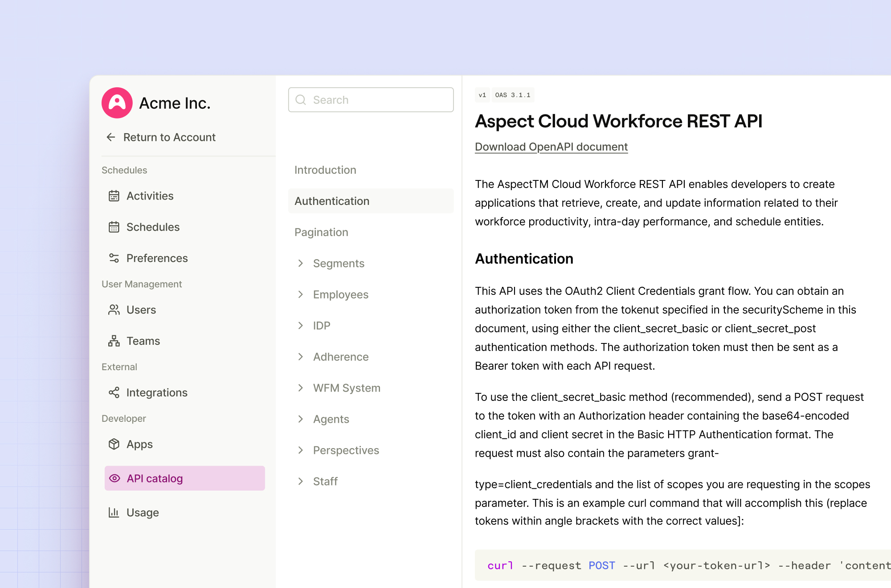
Task: Click the Activities calendar icon
Action: 114,196
